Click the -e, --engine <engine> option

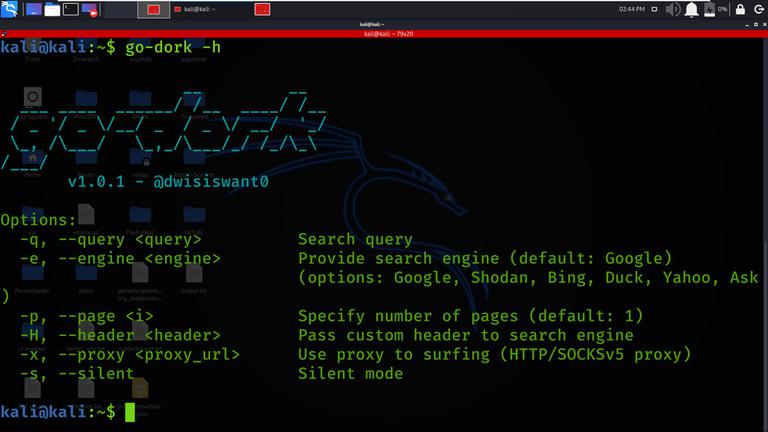pos(120,259)
